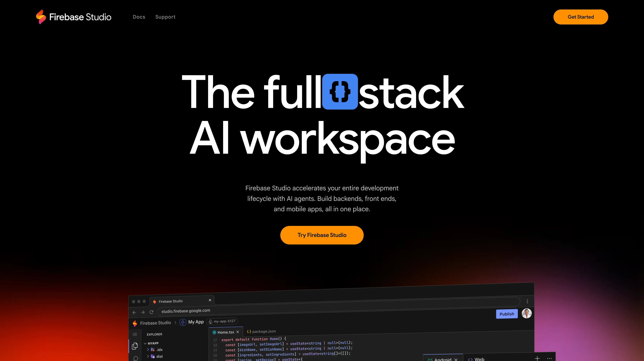
Task: Click the EXPLORER panel heading
Action: tap(154, 334)
